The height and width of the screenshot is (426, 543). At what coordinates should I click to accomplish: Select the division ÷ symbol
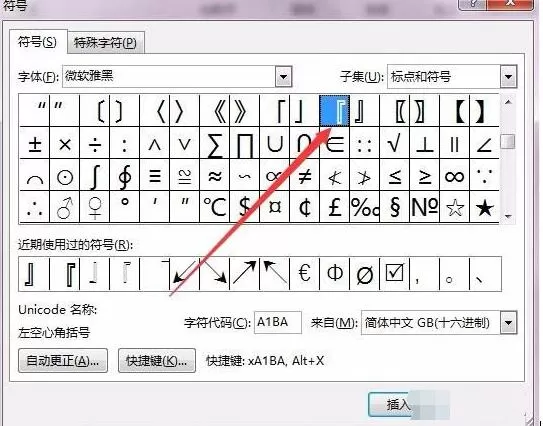click(x=95, y=143)
